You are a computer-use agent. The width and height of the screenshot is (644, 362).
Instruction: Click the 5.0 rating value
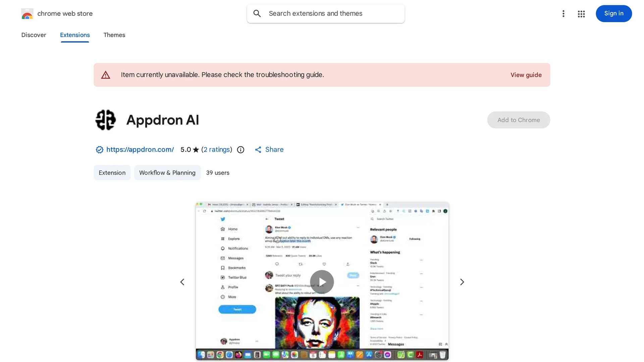tap(185, 149)
